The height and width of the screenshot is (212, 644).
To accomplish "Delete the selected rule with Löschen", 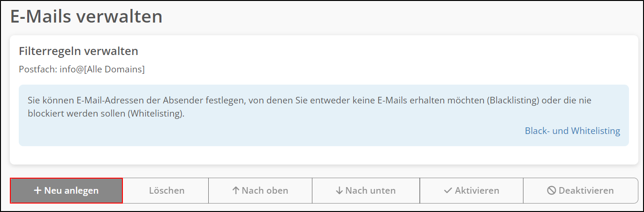I will 166,190.
